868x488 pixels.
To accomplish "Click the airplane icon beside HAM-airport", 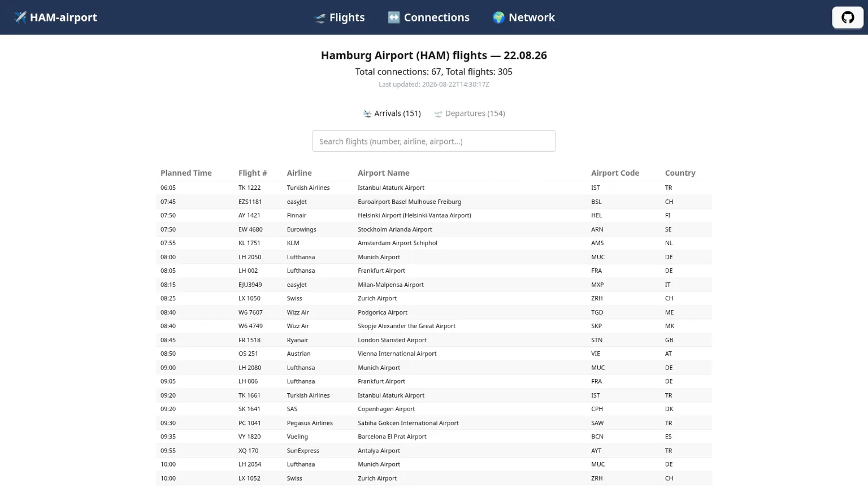I will pos(20,18).
